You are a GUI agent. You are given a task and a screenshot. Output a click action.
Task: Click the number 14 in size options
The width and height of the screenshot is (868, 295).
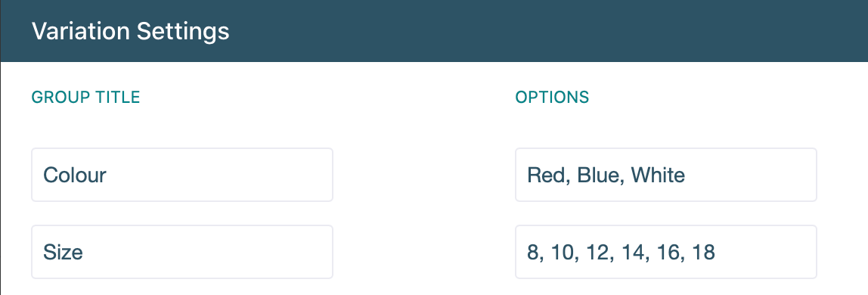[634, 253]
